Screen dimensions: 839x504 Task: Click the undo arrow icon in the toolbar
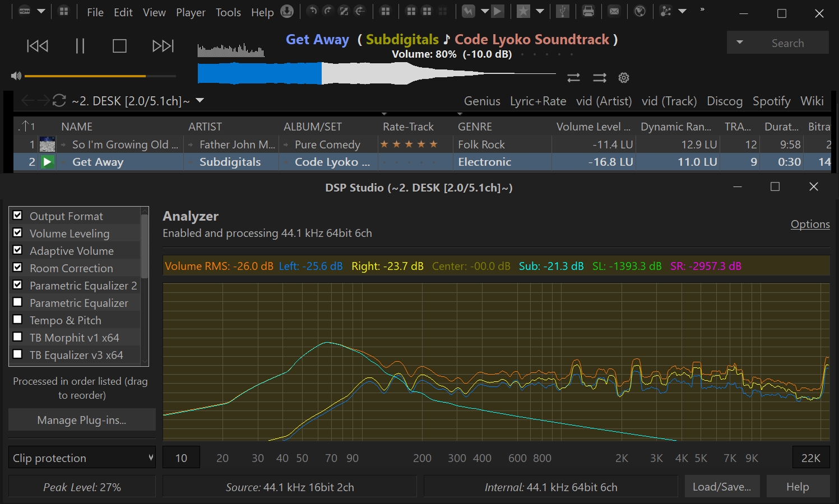tap(313, 11)
